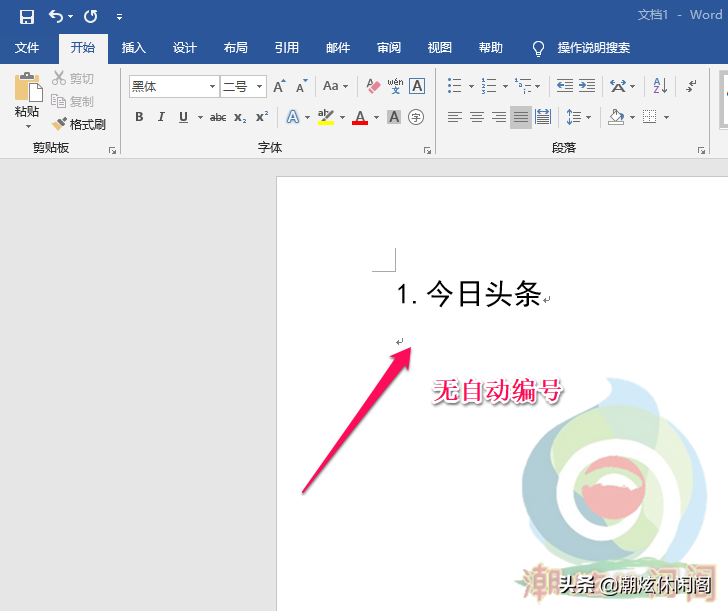This screenshot has width=728, height=611.
Task: Toggle underline formatting
Action: point(183,117)
